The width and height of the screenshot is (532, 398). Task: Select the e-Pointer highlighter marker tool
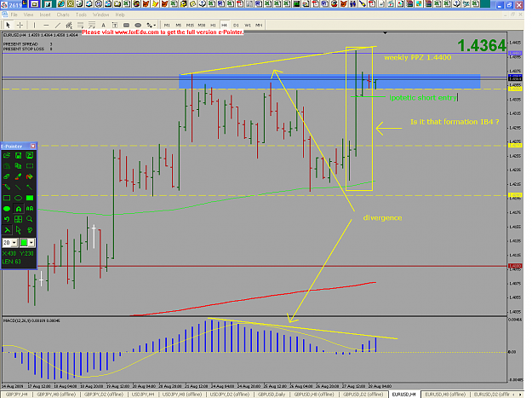click(x=19, y=176)
